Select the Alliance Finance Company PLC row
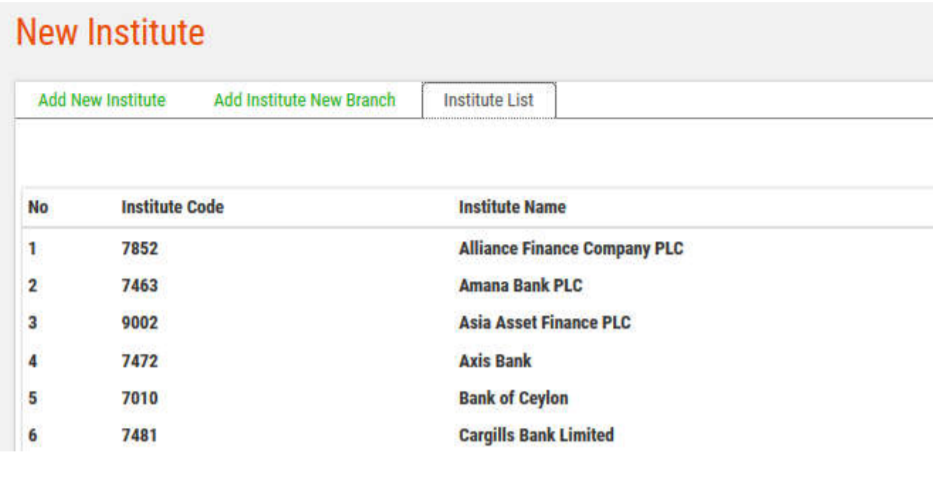Image resolution: width=933 pixels, height=480 pixels. [570, 248]
